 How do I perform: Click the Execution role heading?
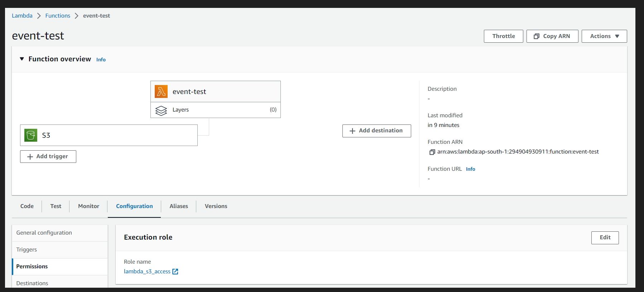point(148,237)
